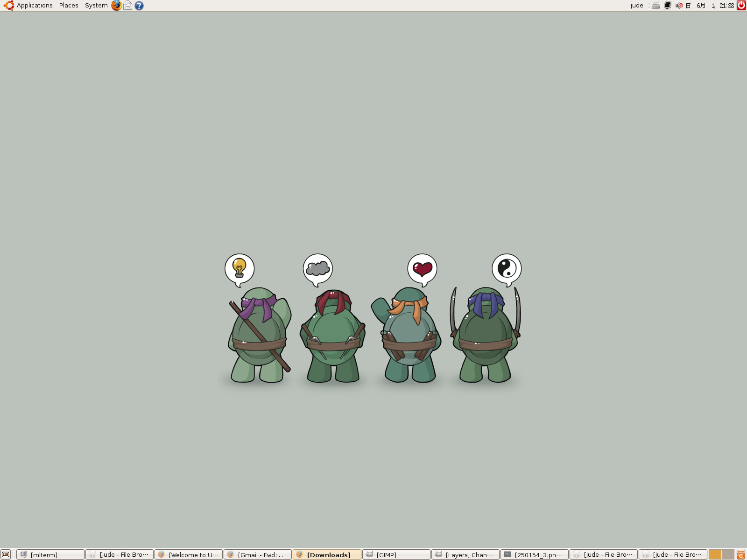This screenshot has height=560, width=747.
Task: Switch to the orange active workspace
Action: (715, 554)
